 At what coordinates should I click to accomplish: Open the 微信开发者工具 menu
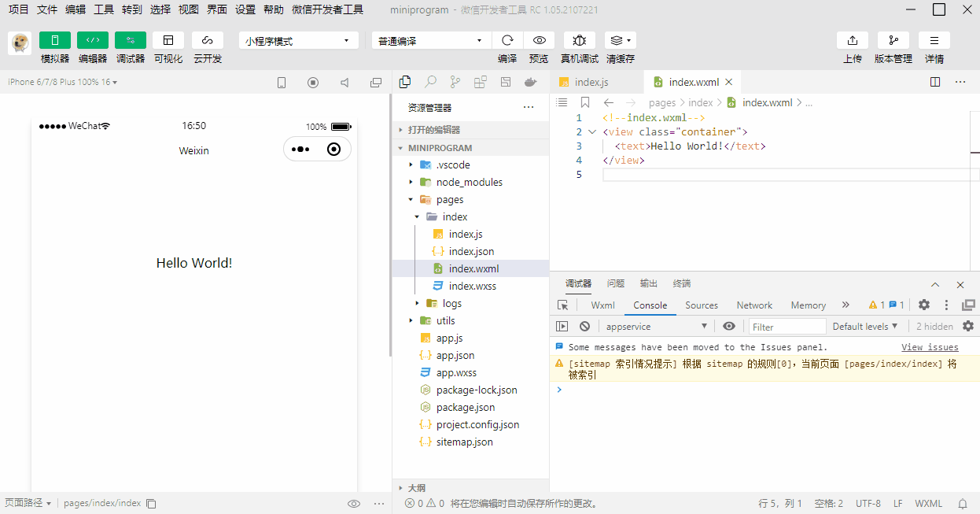point(327,9)
